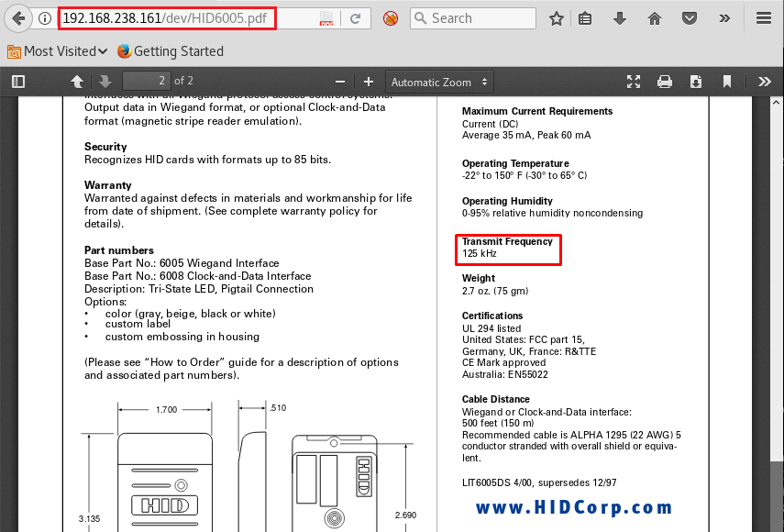This screenshot has height=532, width=784.
Task: Click the 1.700 dimension label
Action: 167,409
